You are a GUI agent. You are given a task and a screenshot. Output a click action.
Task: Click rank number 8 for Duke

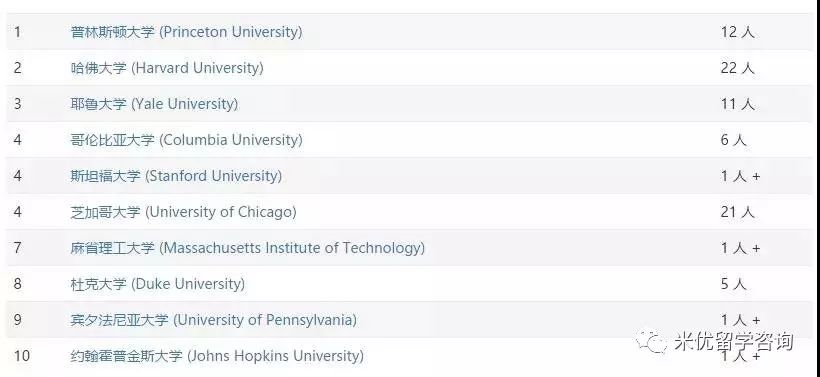point(18,284)
